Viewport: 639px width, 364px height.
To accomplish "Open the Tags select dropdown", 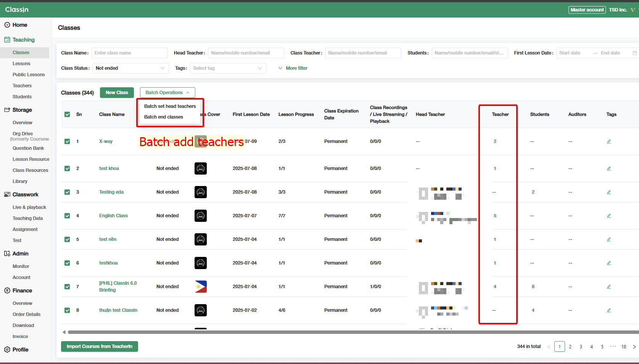I will (228, 68).
